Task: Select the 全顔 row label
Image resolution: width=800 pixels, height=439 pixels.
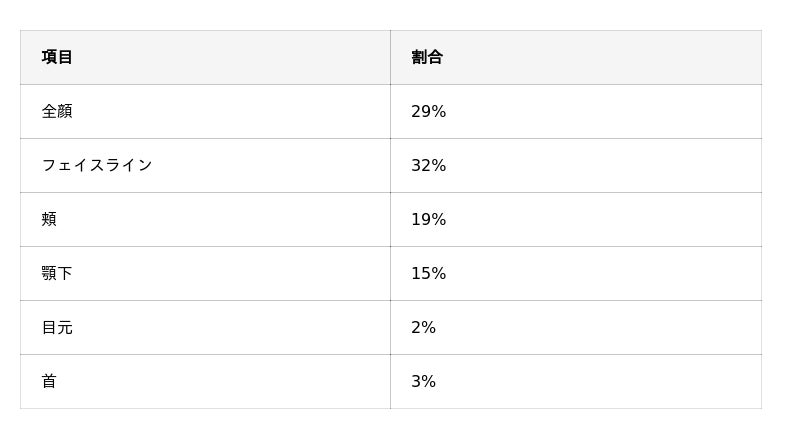Action: 57,111
